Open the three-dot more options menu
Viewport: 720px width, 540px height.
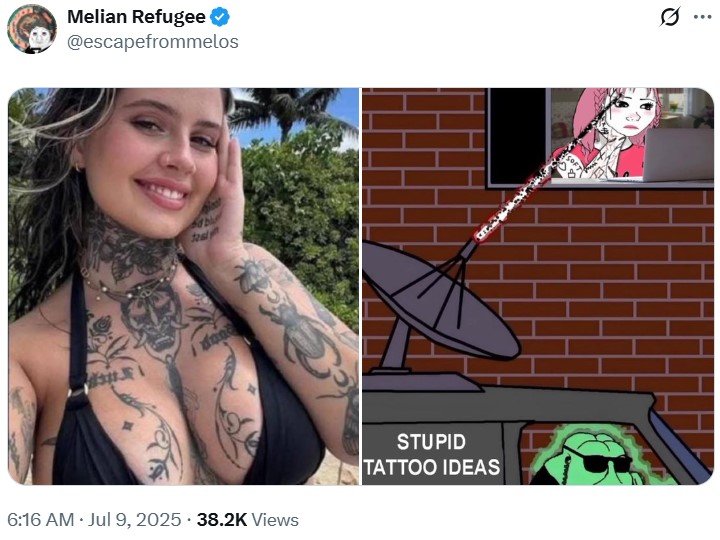click(703, 17)
